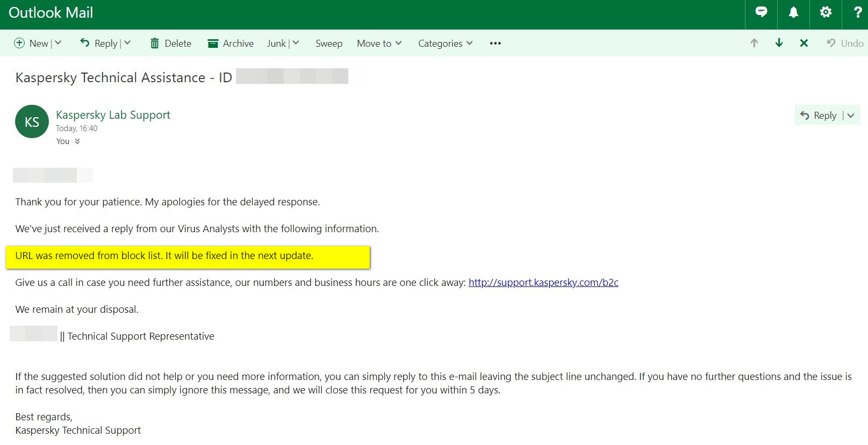Click the highlighted URL was removed sentence
This screenshot has width=868, height=445.
[164, 256]
